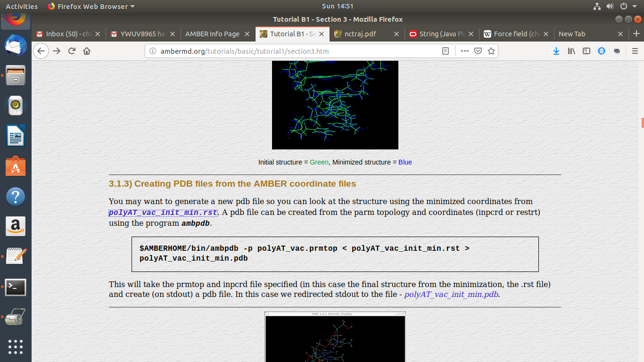Save the page to Pocket
The width and height of the screenshot is (644, 362).
(478, 51)
